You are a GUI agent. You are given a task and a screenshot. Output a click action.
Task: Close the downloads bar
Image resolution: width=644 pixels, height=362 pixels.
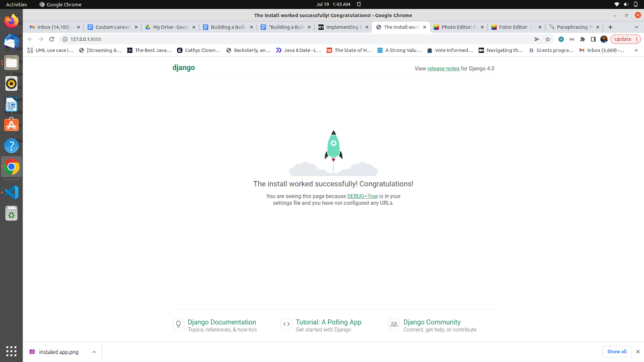point(638,352)
